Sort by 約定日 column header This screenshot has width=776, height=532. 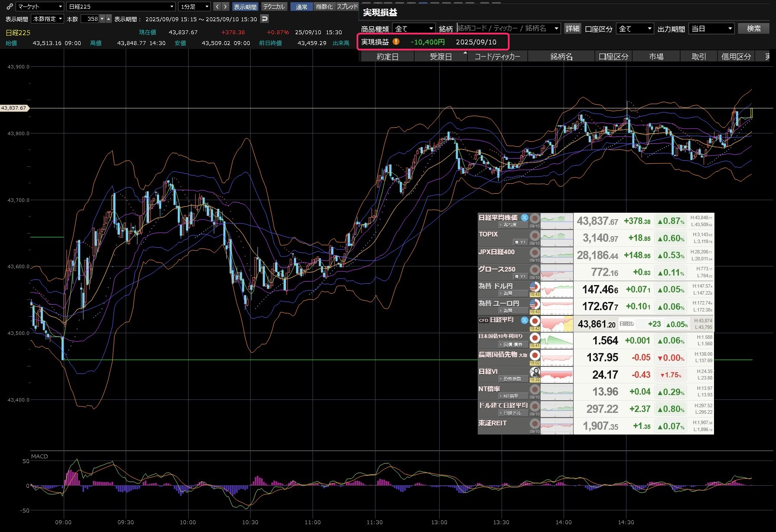(x=388, y=57)
